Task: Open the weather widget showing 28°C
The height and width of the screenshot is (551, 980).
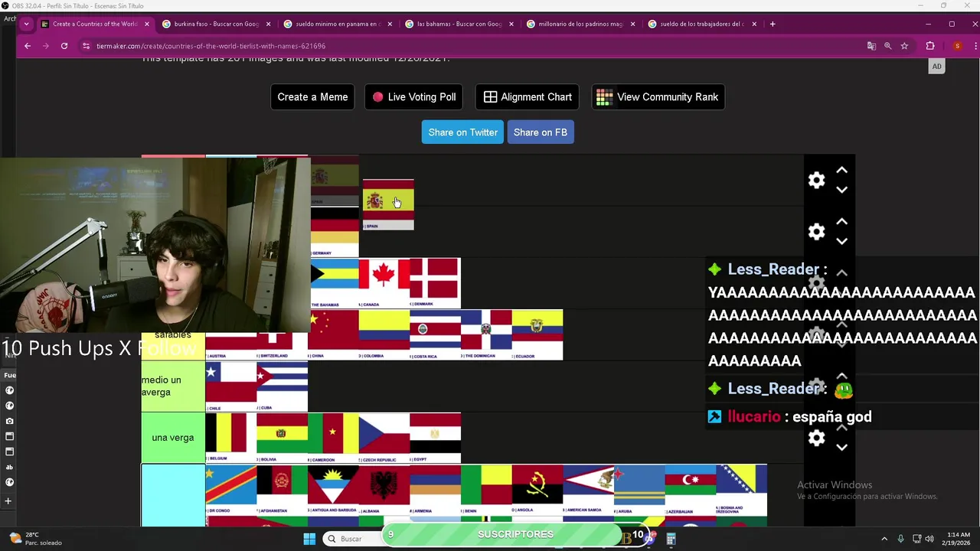Action: coord(34,539)
